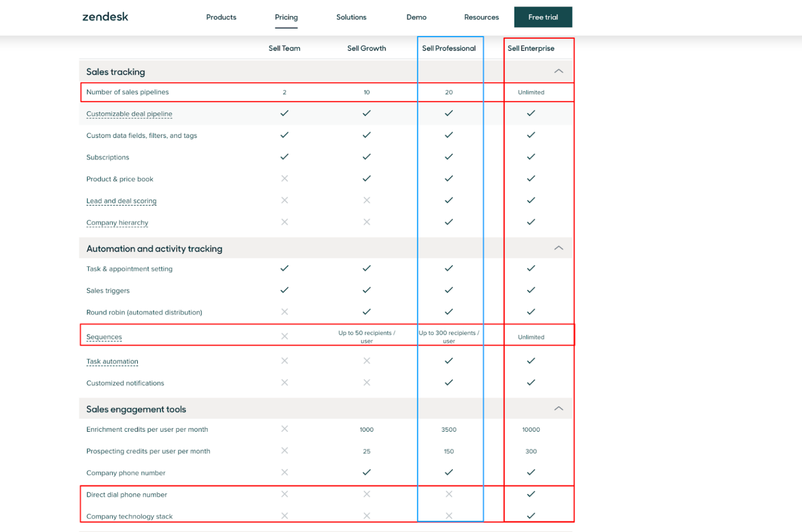Click the Company phone number checkmark for Sell Growth
The width and height of the screenshot is (802, 532).
[x=367, y=472]
